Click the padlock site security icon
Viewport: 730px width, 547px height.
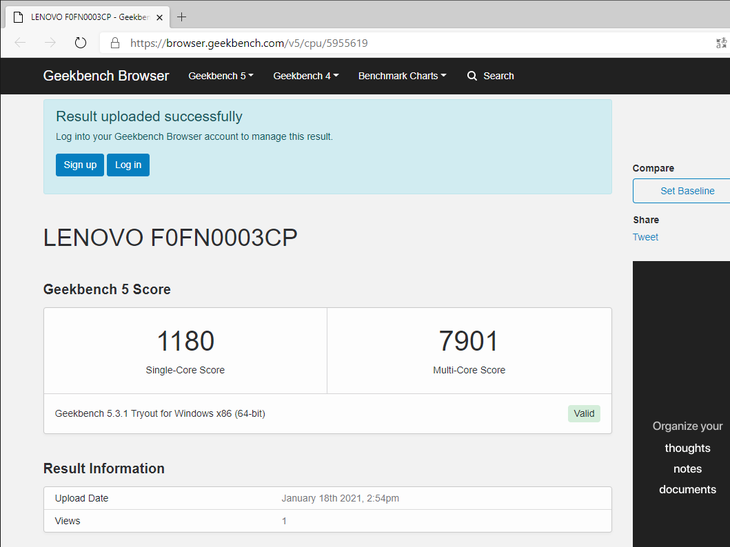click(x=115, y=43)
